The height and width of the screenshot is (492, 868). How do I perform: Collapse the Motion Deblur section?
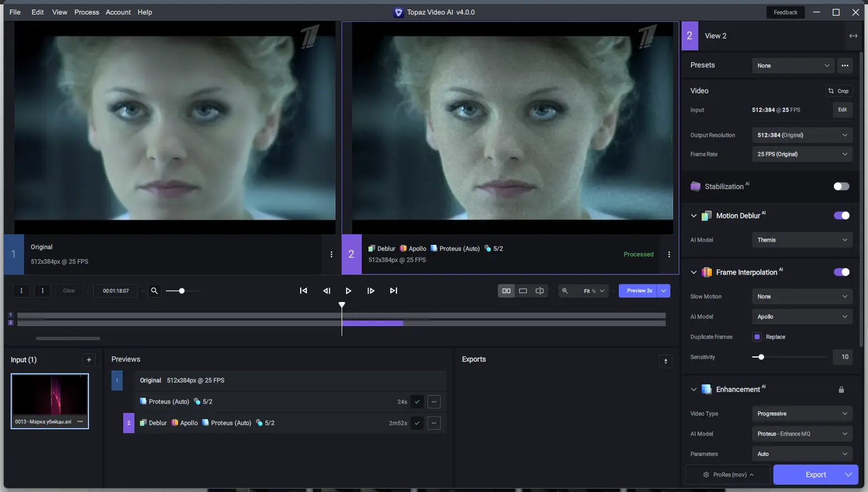pos(694,216)
